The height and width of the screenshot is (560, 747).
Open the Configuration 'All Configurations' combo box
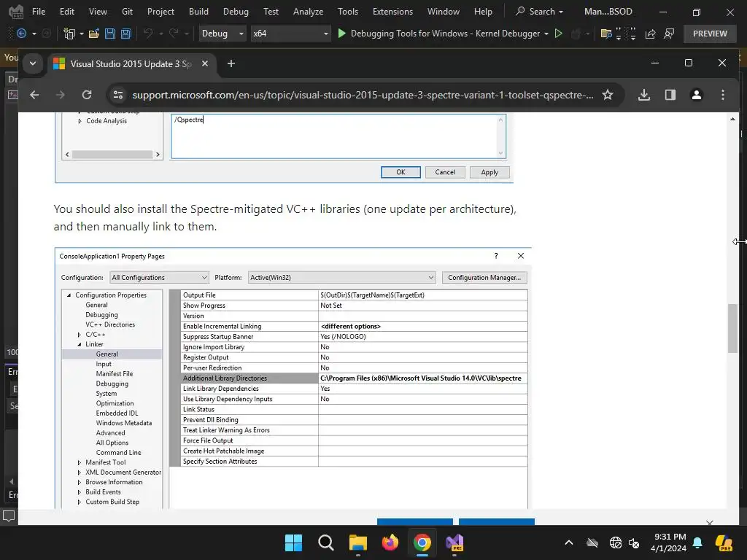(159, 277)
